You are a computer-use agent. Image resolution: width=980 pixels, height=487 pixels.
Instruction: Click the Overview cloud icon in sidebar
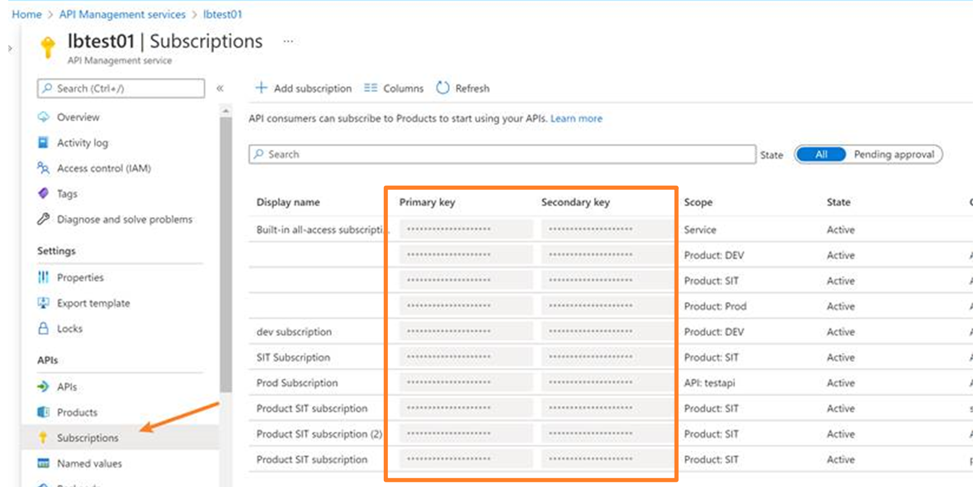[43, 117]
